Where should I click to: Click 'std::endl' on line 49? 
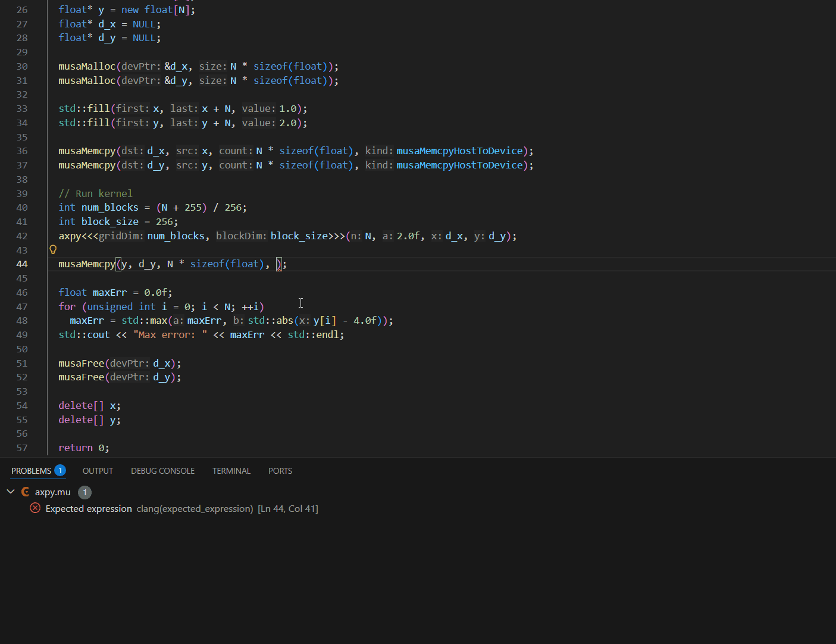[313, 334]
